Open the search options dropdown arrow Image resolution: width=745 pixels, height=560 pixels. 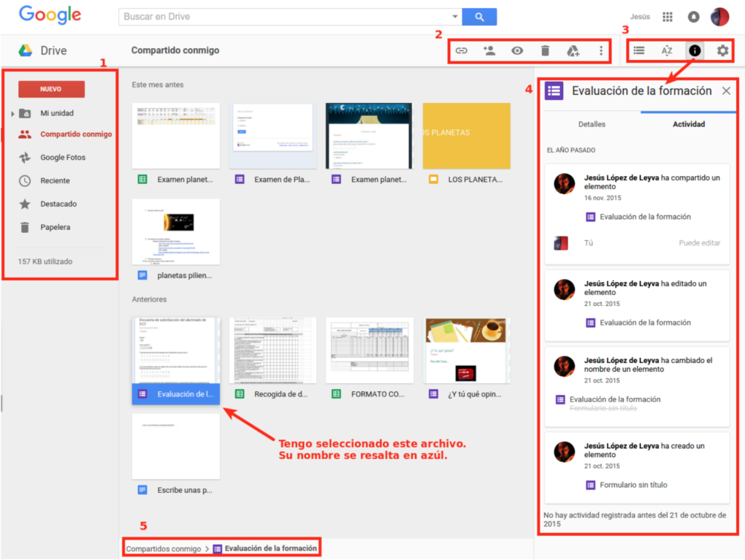[456, 15]
